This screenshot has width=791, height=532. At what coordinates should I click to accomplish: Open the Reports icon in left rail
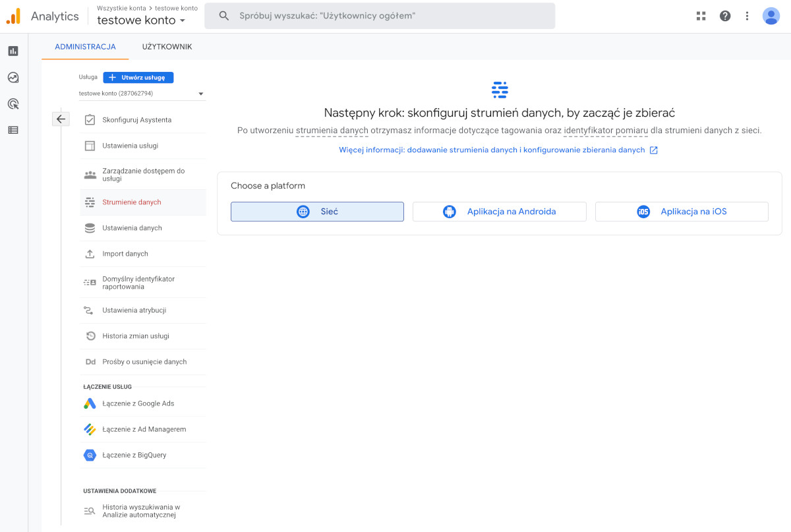13,51
